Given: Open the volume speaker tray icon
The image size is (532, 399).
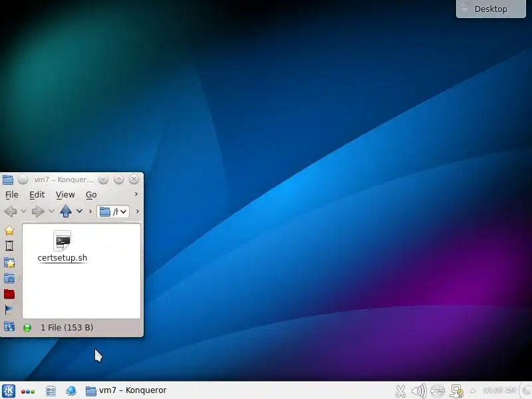Looking at the screenshot, I should (x=419, y=391).
